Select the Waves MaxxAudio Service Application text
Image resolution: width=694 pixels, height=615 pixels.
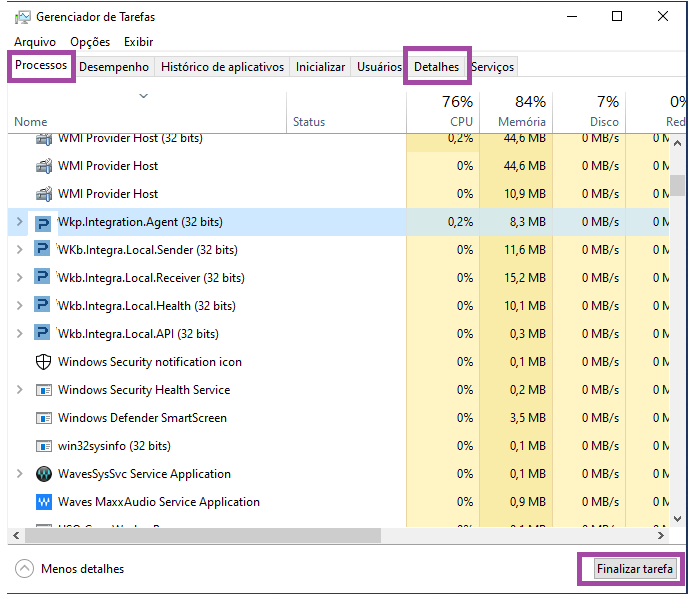click(158, 502)
